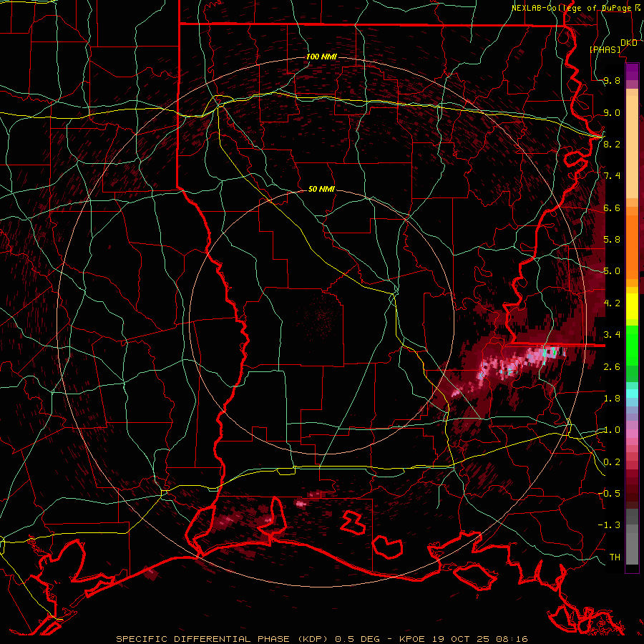
Task: Select the 9.8 value on the color scale
Action: [x=612, y=81]
